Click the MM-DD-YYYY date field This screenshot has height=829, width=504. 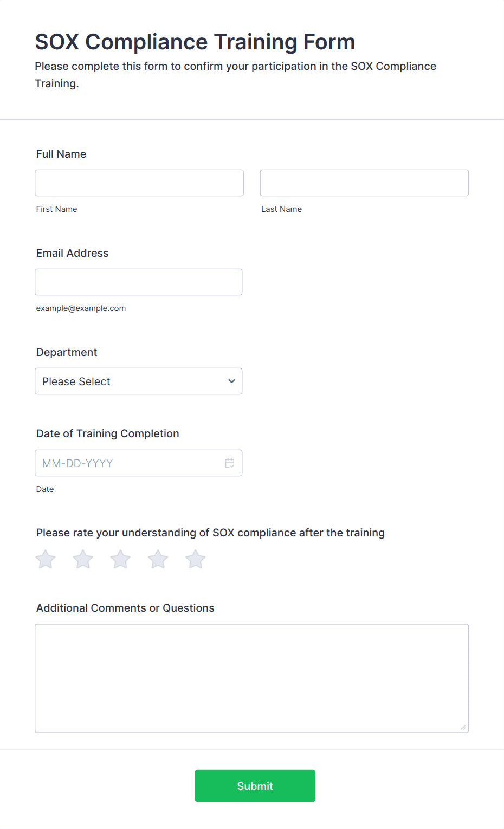point(139,463)
